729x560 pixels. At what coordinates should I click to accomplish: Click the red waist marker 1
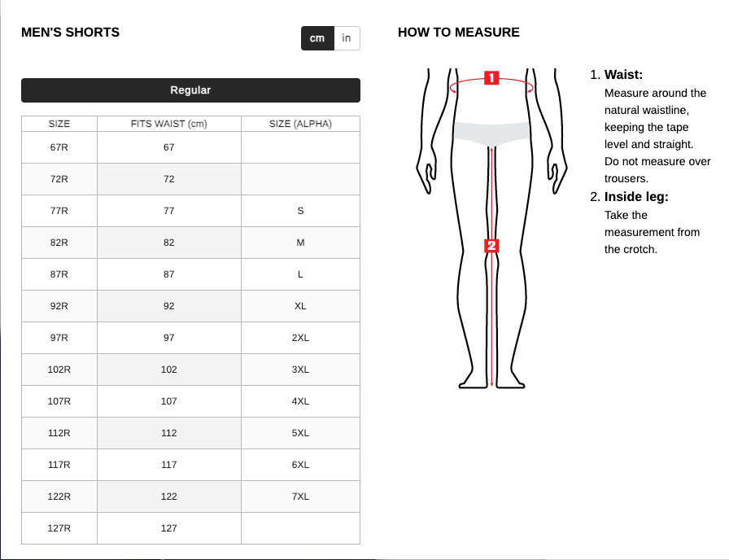491,78
